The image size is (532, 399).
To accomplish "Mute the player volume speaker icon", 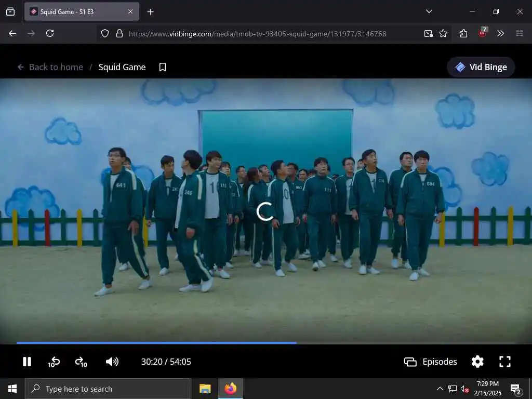I will 112,362.
